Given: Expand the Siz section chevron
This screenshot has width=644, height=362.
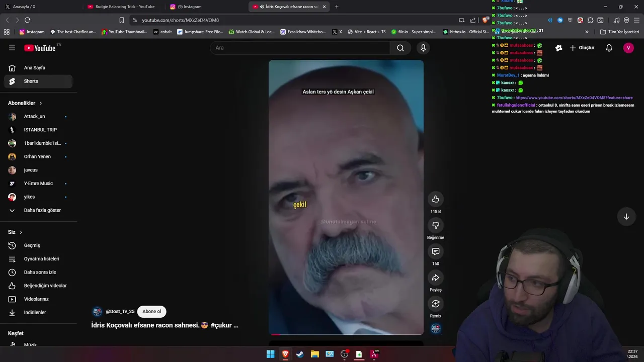Looking at the screenshot, I should point(21,232).
